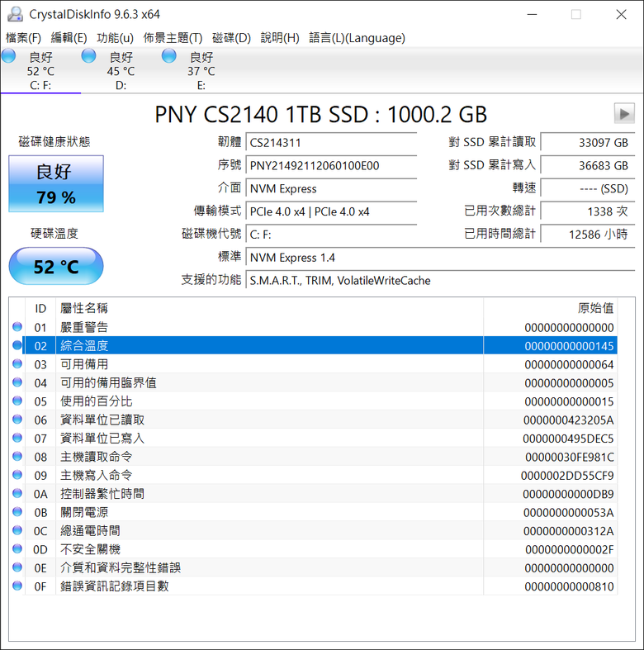Click the blue status orb of the E: drive

tap(168, 55)
